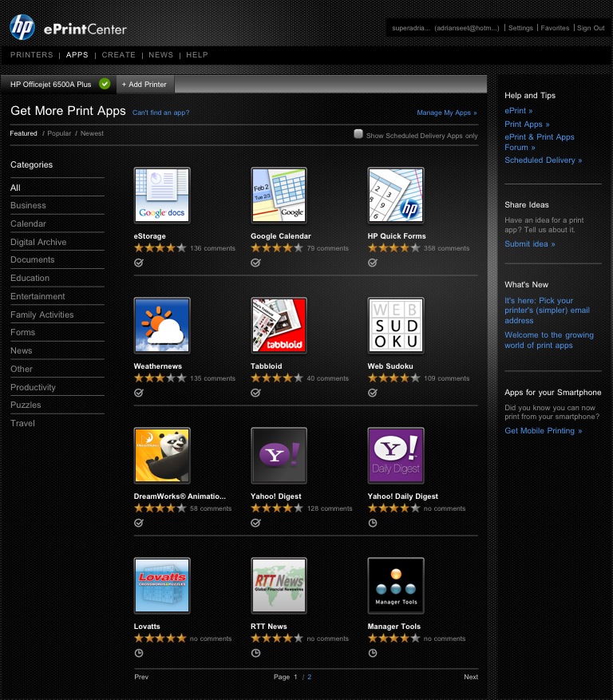This screenshot has width=613, height=700.
Task: Open ePrint & Print Apps Forum link
Action: pos(540,142)
